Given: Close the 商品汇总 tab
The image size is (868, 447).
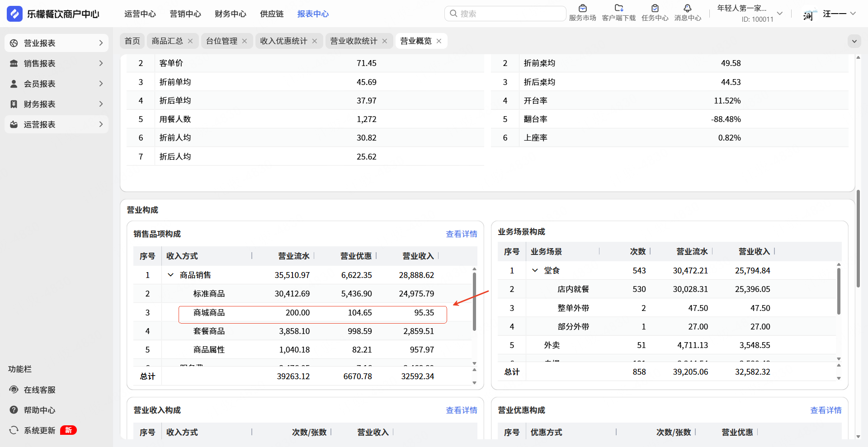Looking at the screenshot, I should click(190, 41).
